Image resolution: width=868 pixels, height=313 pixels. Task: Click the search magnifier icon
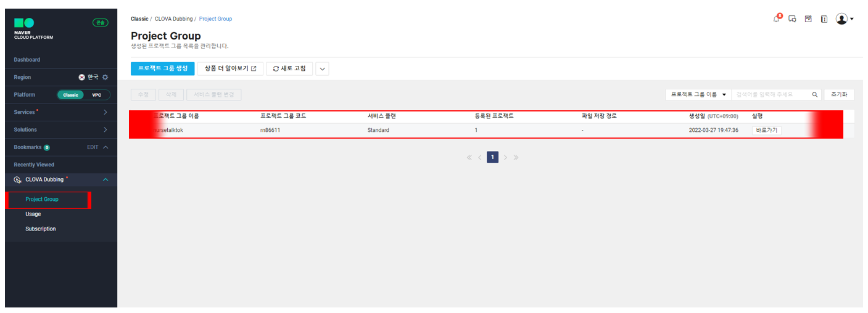[x=815, y=95]
